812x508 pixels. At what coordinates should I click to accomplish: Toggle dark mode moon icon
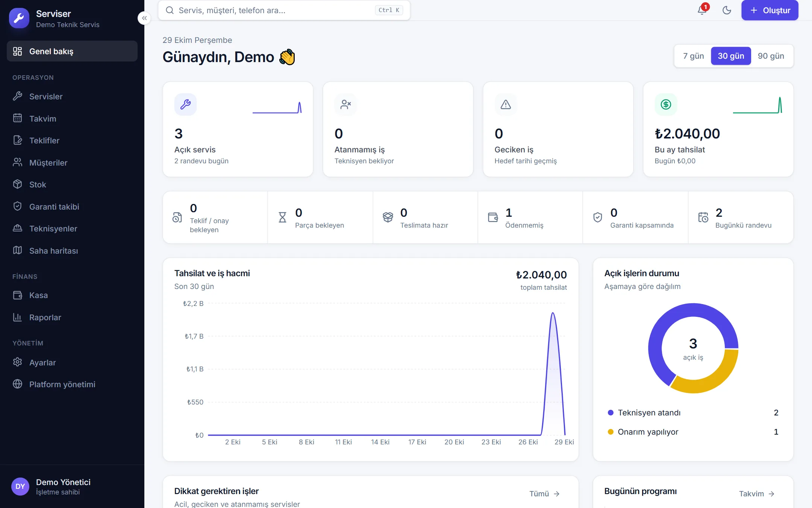pyautogui.click(x=727, y=10)
